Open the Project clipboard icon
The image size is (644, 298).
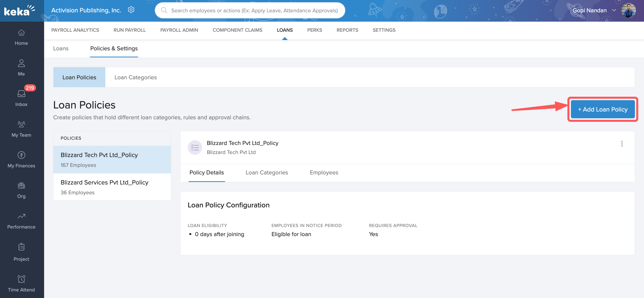21,247
